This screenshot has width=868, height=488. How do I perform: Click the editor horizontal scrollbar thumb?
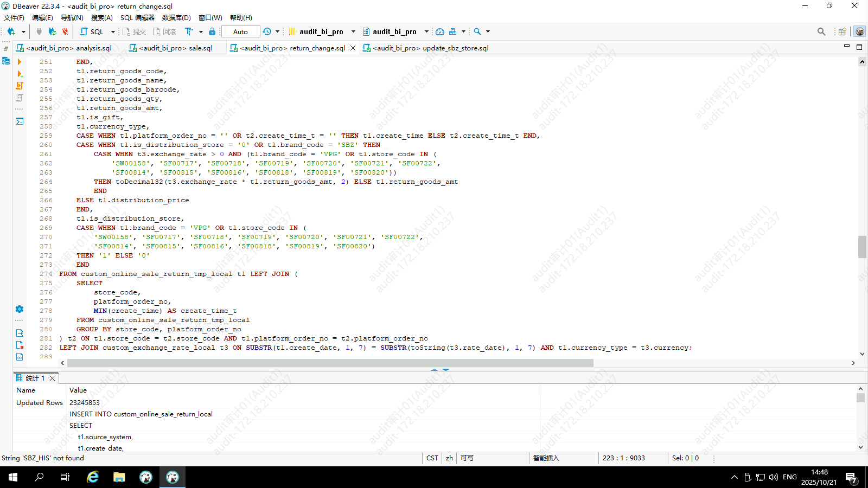click(x=330, y=363)
